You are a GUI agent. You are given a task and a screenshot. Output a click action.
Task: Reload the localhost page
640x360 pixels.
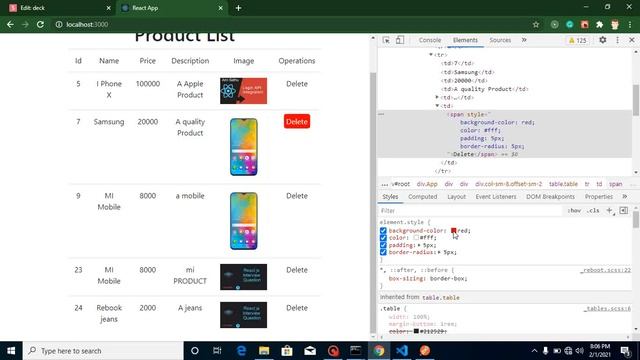[40, 24]
